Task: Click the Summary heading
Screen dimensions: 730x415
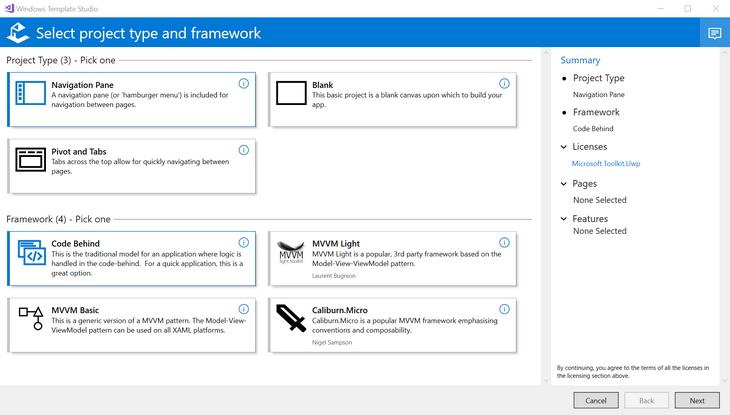Action: point(580,60)
